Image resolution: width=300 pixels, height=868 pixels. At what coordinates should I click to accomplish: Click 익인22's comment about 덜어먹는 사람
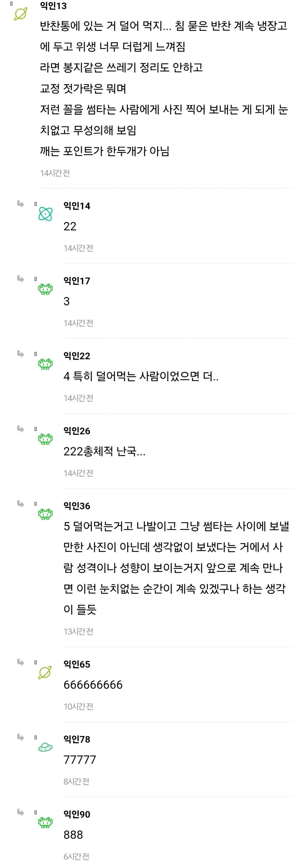141,376
